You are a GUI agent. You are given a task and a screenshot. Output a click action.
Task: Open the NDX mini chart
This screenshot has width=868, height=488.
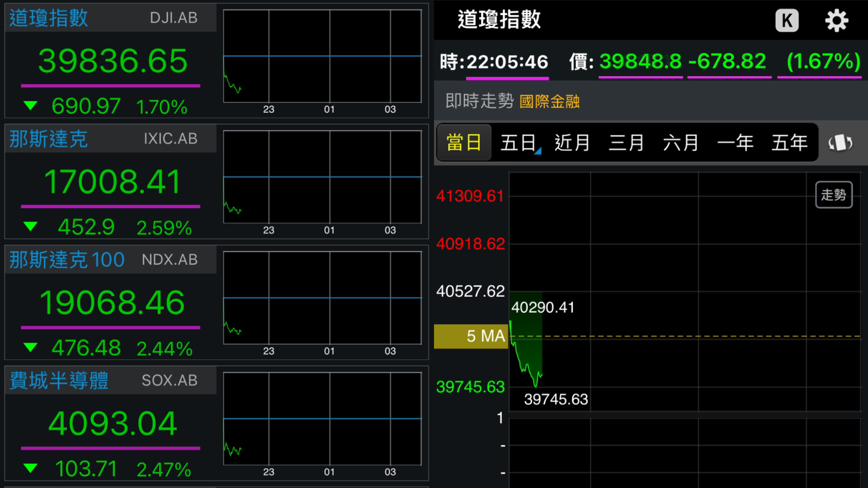click(x=322, y=298)
